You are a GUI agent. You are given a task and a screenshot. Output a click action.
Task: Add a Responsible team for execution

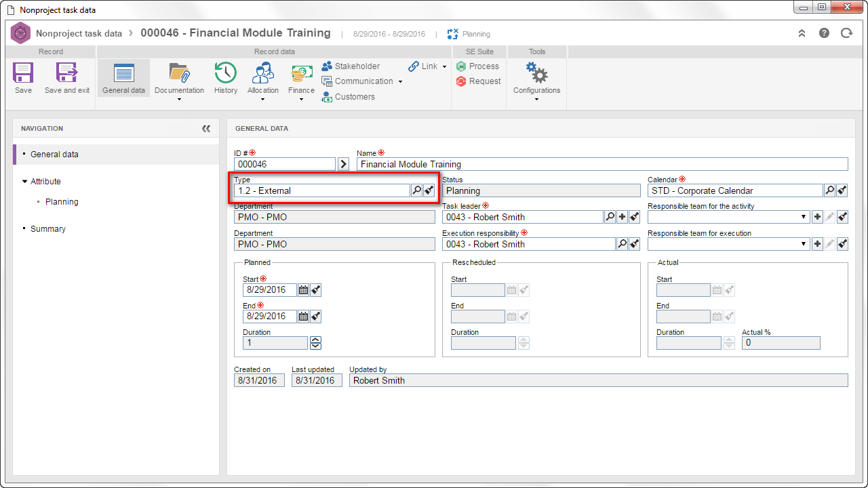point(817,244)
